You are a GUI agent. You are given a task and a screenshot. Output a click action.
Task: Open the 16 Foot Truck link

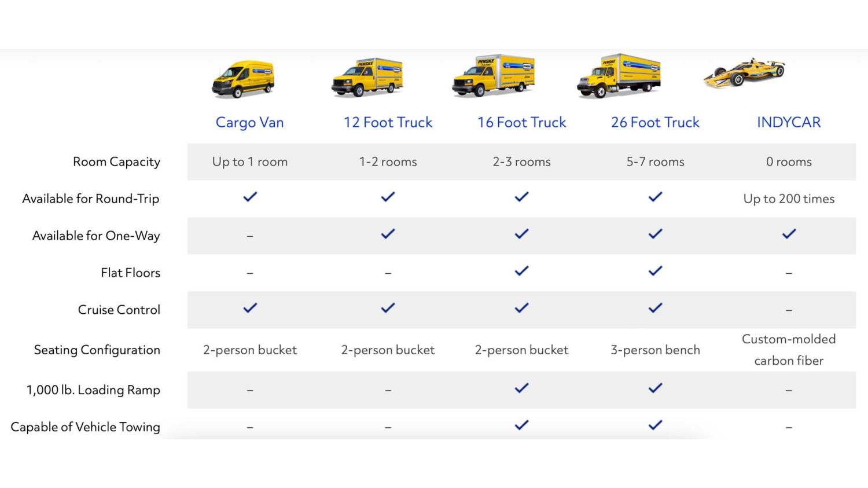point(521,122)
